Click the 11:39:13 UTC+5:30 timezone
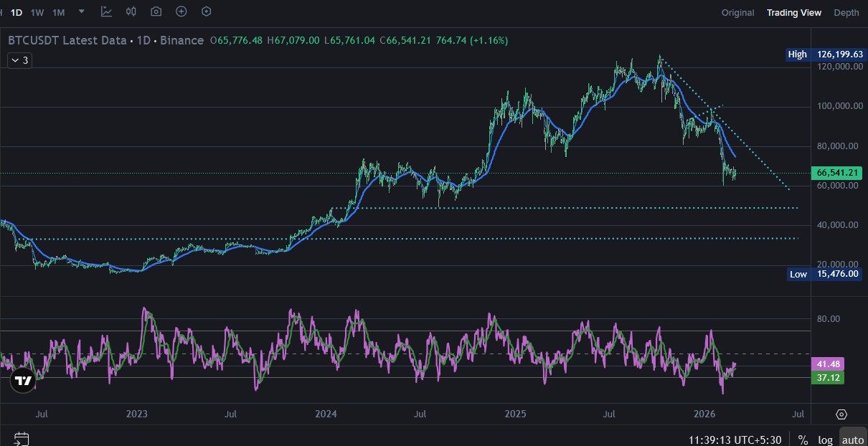The image size is (868, 446). [735, 440]
